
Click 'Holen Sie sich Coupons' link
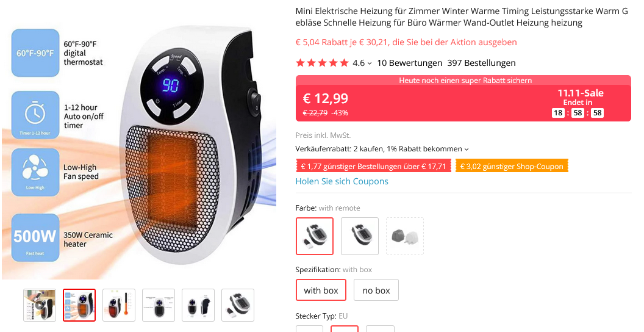click(x=342, y=181)
